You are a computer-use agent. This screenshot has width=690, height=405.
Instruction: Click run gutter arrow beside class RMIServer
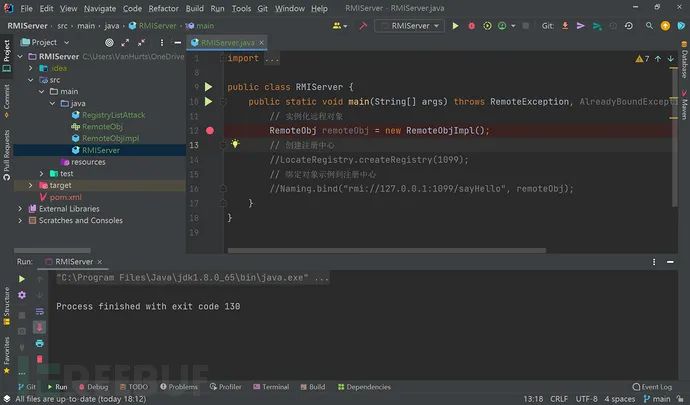[x=209, y=87]
